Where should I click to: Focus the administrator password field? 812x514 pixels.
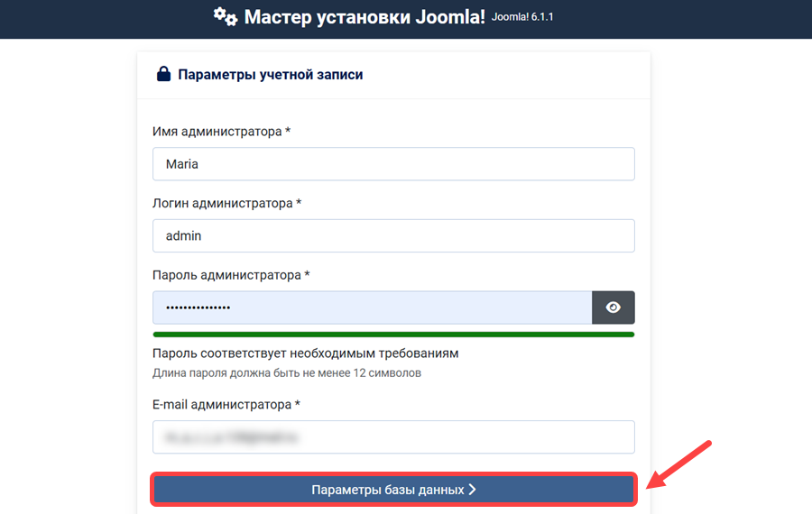[373, 307]
